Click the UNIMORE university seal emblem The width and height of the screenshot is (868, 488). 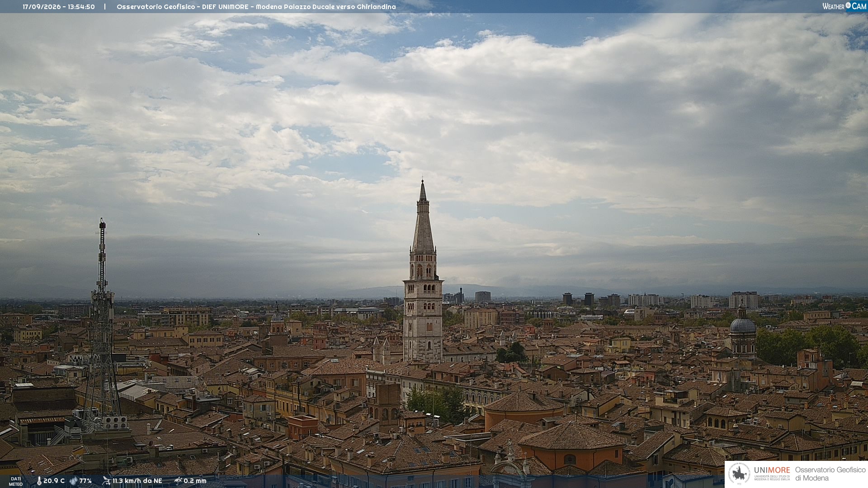pyautogui.click(x=739, y=474)
